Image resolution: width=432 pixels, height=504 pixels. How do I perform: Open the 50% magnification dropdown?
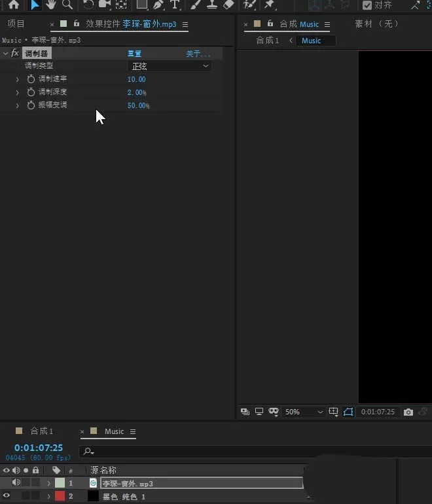pos(302,412)
